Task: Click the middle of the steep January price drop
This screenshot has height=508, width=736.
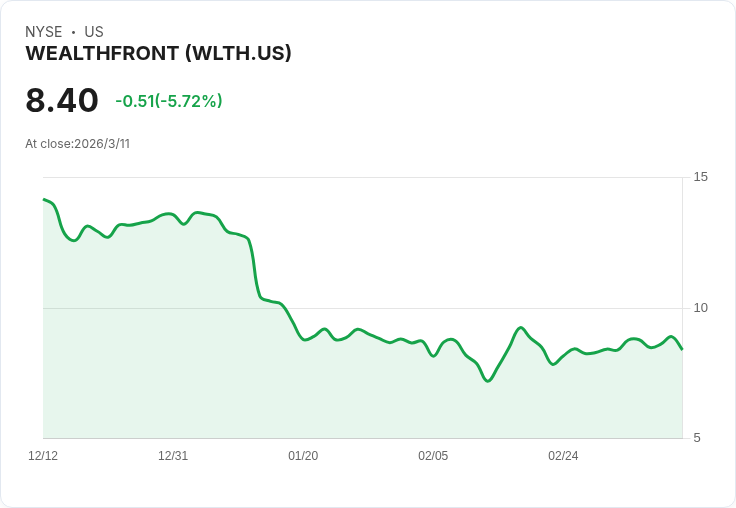Action: [254, 268]
